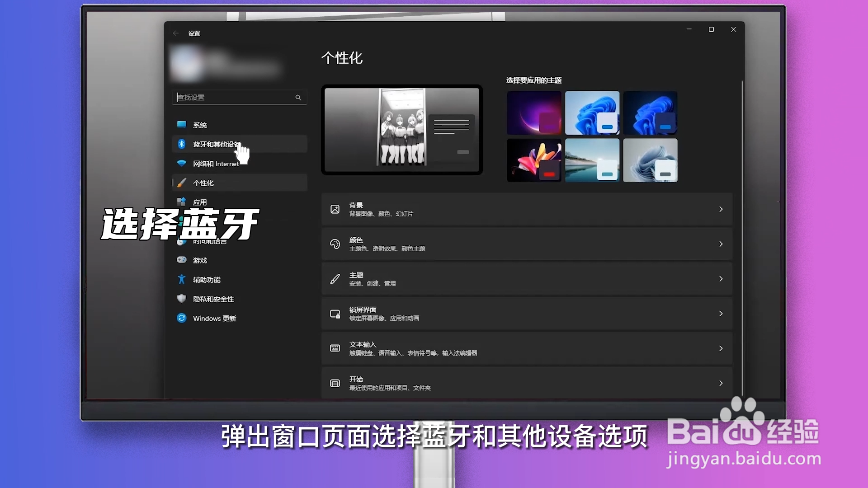This screenshot has height=488, width=868.
Task: Expand 颜色 via its chevron
Action: pyautogui.click(x=721, y=244)
